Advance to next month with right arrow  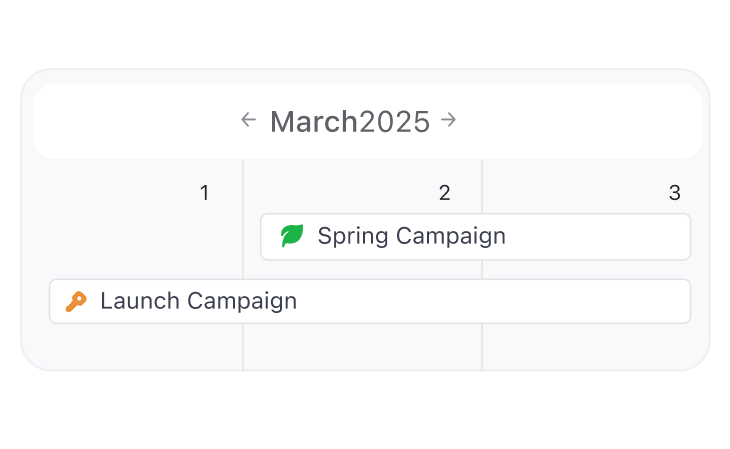[x=448, y=120]
